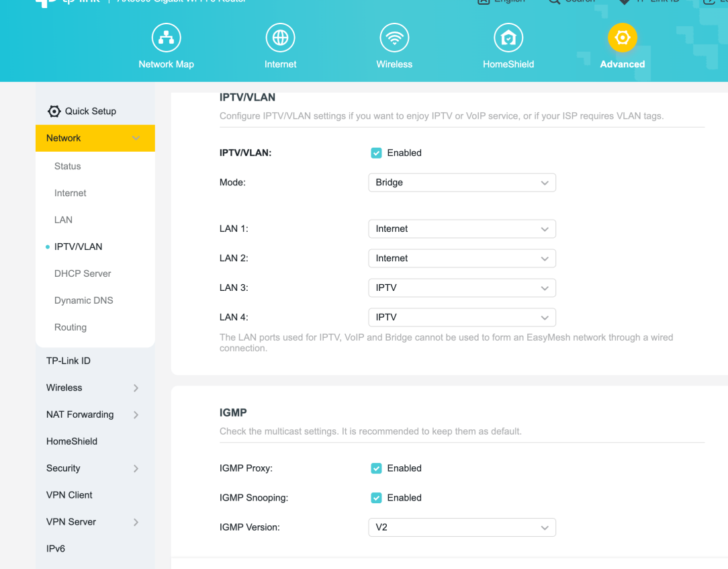Toggle the IGMP Snooping Enabled checkbox
The height and width of the screenshot is (569, 728).
point(376,498)
